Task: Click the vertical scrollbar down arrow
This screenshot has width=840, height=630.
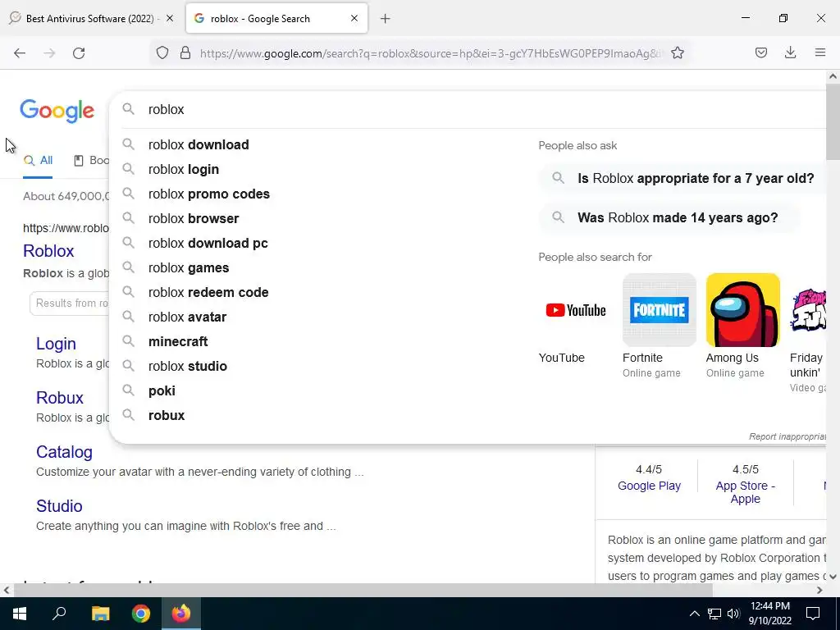Action: click(833, 577)
